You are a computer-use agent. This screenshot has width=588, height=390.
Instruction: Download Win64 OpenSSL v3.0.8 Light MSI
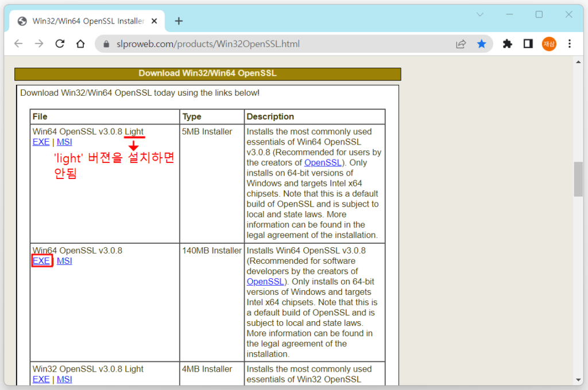[x=64, y=142]
